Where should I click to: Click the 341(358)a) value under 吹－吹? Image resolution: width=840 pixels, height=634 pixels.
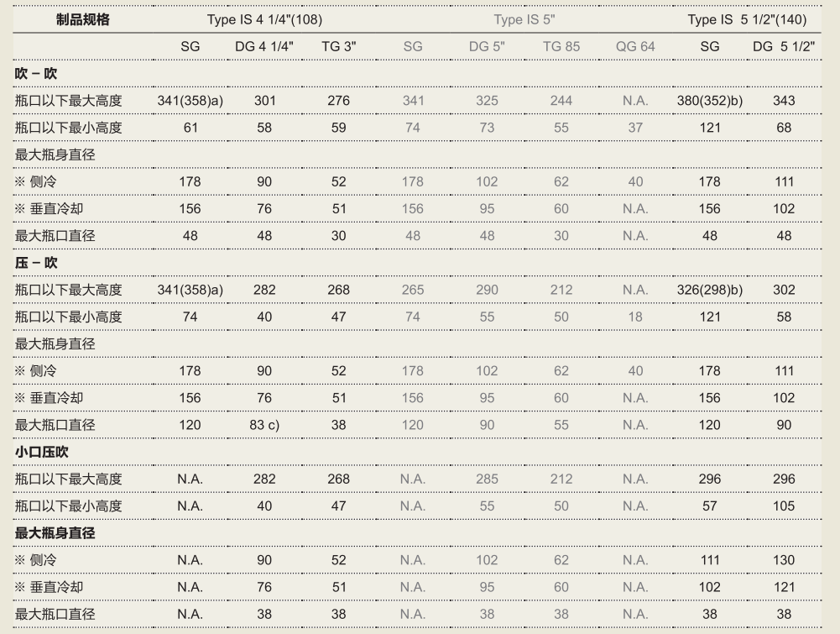(x=190, y=101)
